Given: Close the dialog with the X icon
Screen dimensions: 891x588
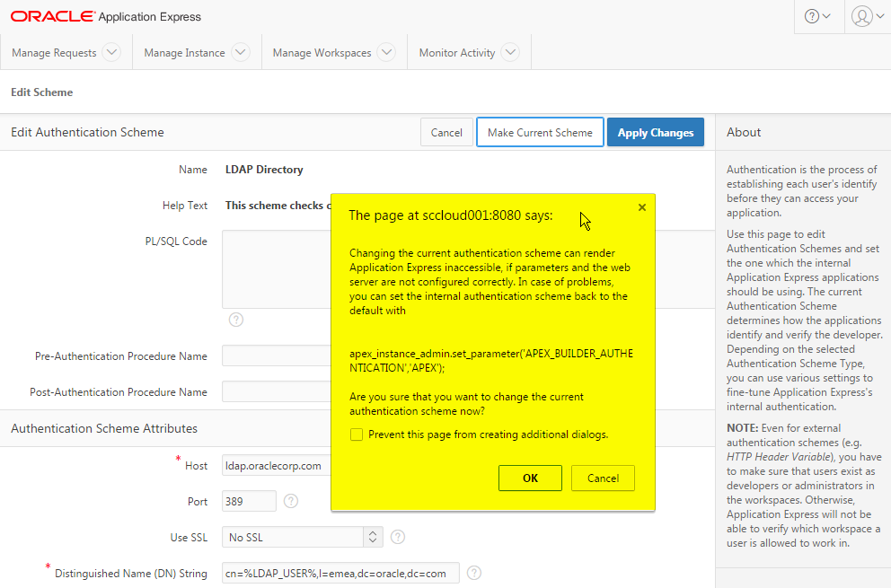Looking at the screenshot, I should point(641,207).
